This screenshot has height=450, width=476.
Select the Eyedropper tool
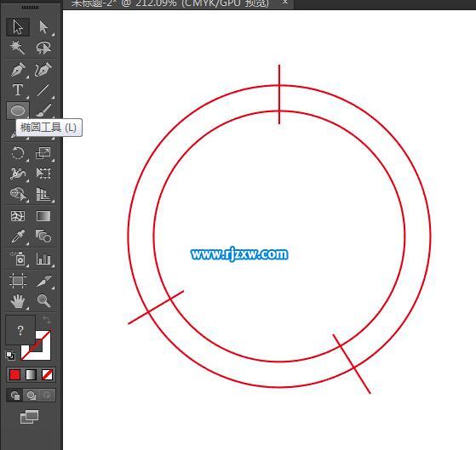click(x=18, y=236)
